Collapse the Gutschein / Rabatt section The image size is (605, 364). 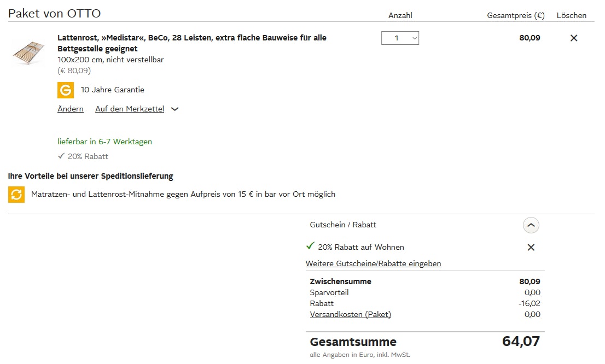(531, 225)
